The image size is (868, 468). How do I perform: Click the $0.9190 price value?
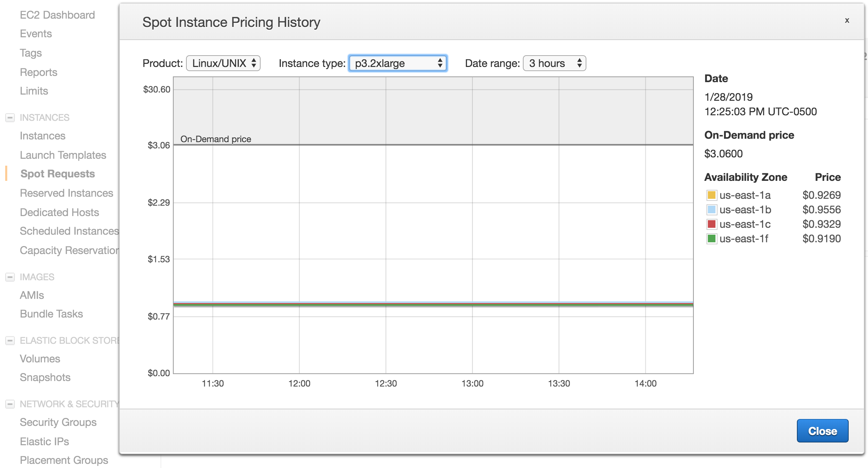[x=822, y=239]
